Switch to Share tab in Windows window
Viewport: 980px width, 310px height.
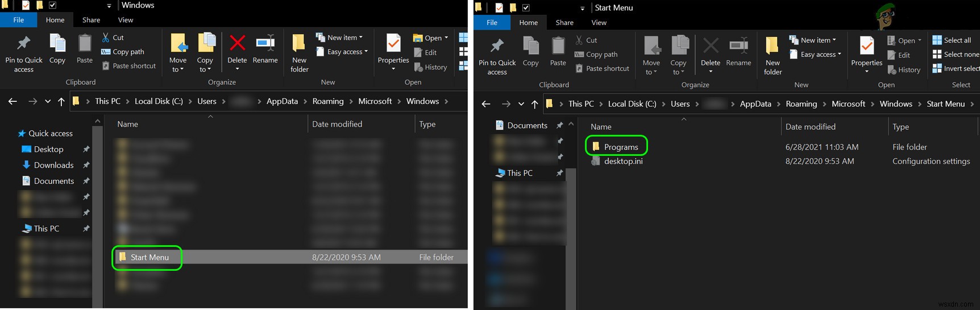pyautogui.click(x=91, y=20)
